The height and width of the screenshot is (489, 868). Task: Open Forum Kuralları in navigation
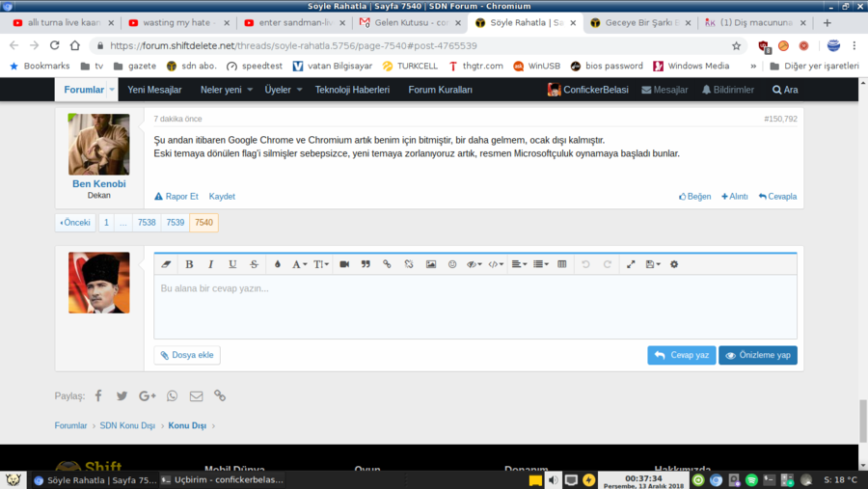pyautogui.click(x=440, y=90)
